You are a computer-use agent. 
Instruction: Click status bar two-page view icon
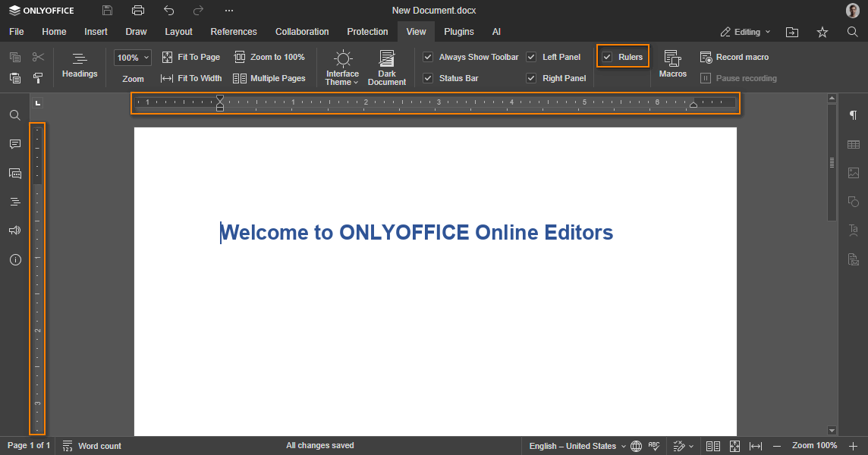pyautogui.click(x=713, y=446)
